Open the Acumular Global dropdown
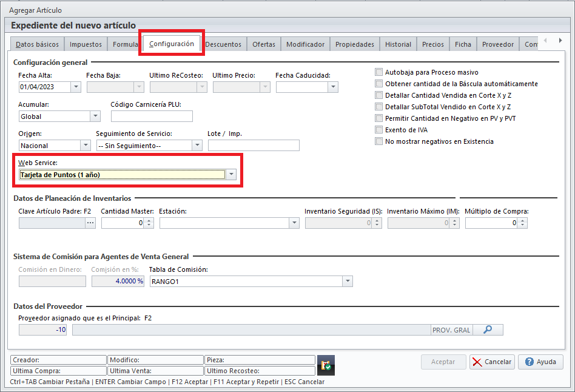This screenshot has height=392, width=575. click(x=95, y=117)
